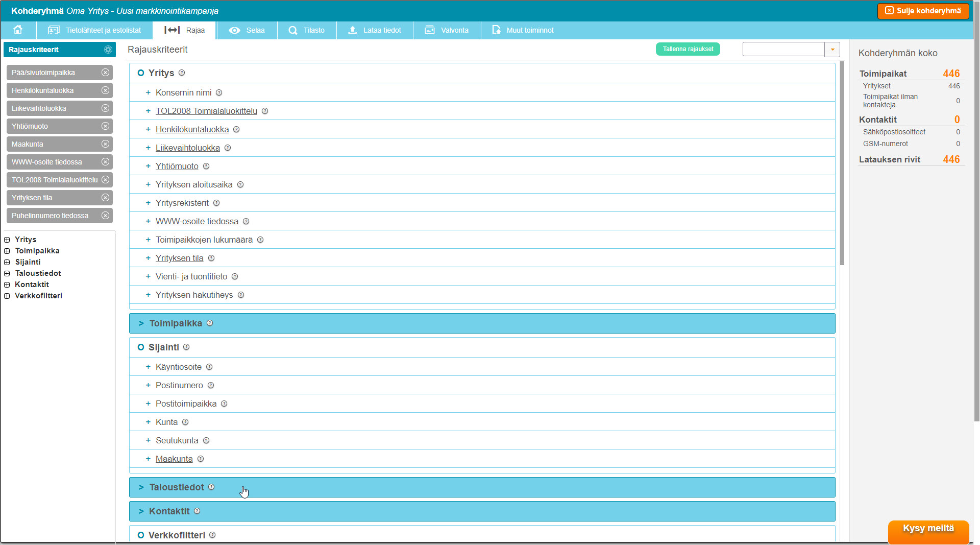
Task: Expand the Kontaktit blue section bar
Action: tap(482, 511)
